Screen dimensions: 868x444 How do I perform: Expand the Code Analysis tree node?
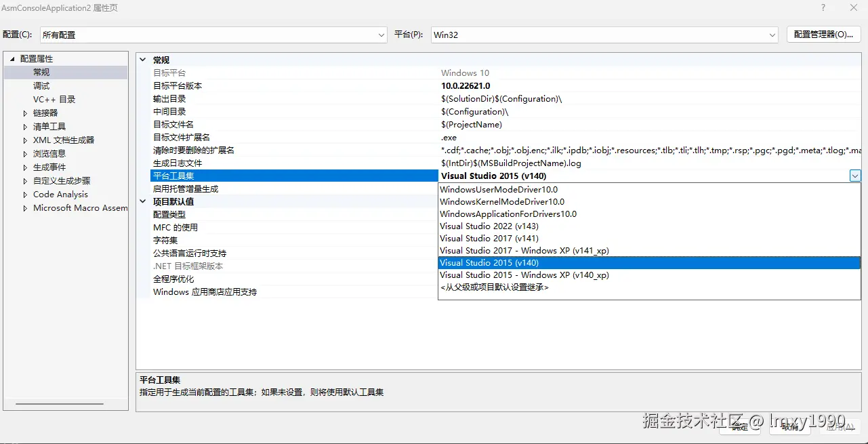[25, 195]
